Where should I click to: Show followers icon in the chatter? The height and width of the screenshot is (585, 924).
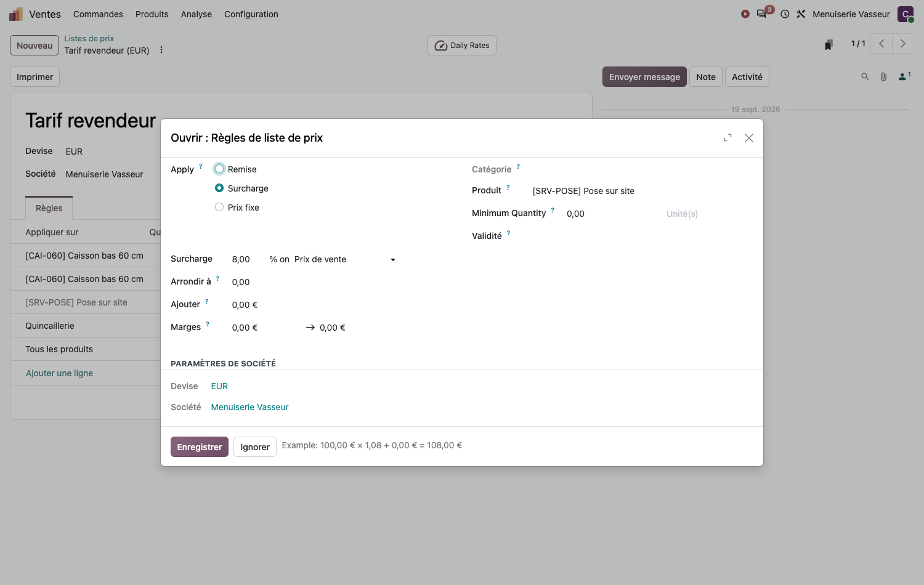pyautogui.click(x=904, y=76)
